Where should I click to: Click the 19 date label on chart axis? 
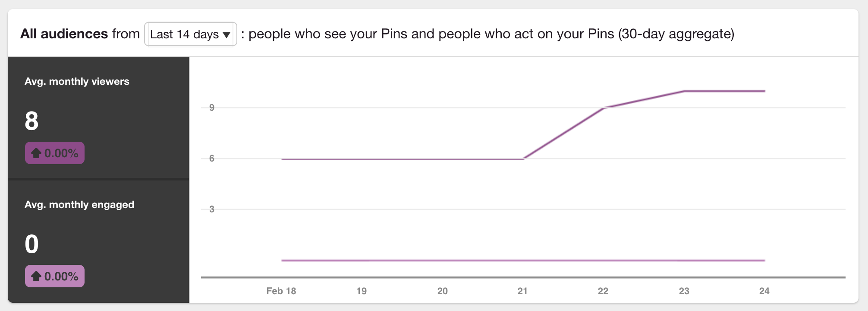coord(362,291)
